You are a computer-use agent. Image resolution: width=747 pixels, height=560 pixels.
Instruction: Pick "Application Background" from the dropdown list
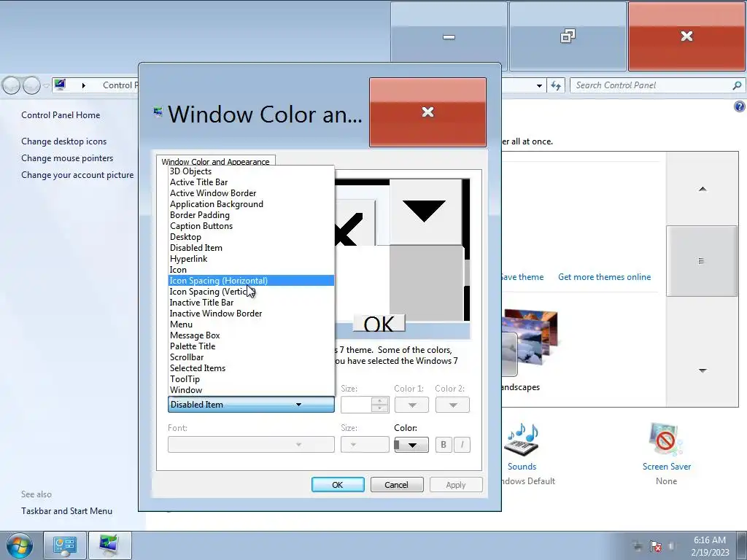(251, 204)
